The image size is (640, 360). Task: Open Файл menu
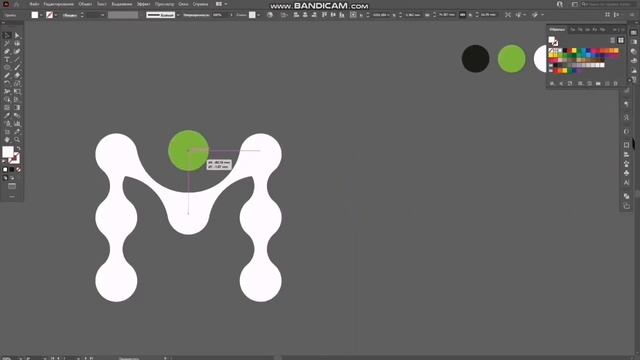(x=34, y=4)
